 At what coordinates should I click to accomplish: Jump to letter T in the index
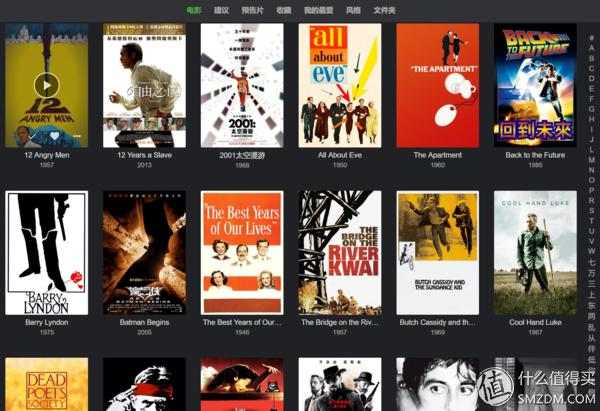coord(592,221)
